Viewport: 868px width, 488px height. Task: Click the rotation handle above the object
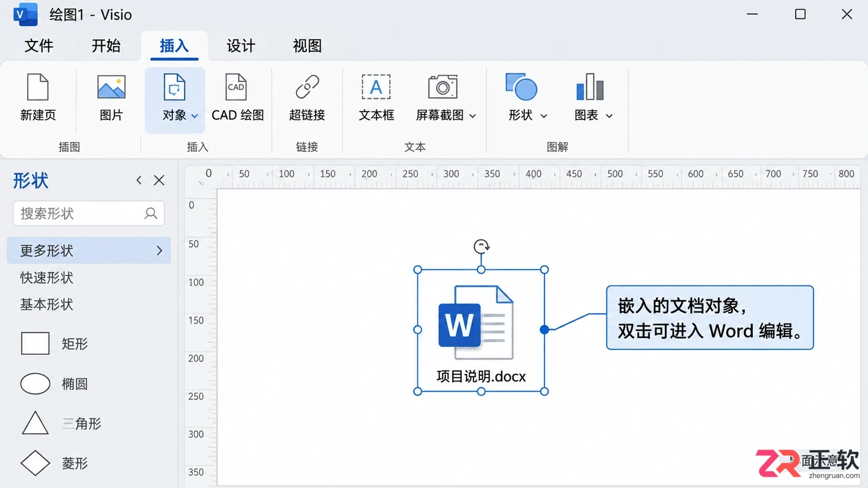tap(481, 246)
